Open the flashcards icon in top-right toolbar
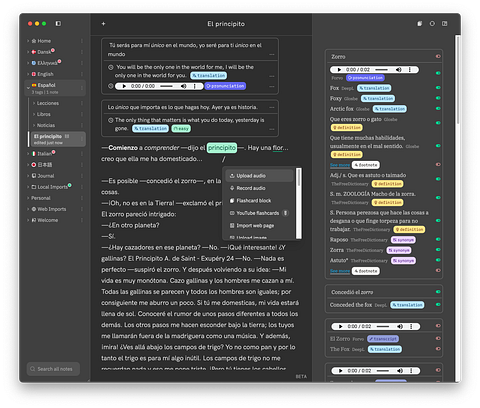This screenshot has height=408, width=480. coord(420,24)
